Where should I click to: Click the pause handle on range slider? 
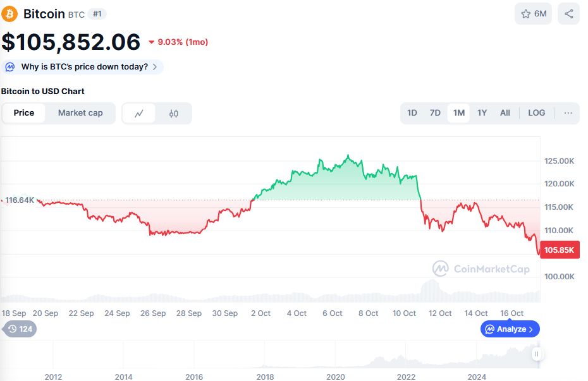tap(537, 354)
